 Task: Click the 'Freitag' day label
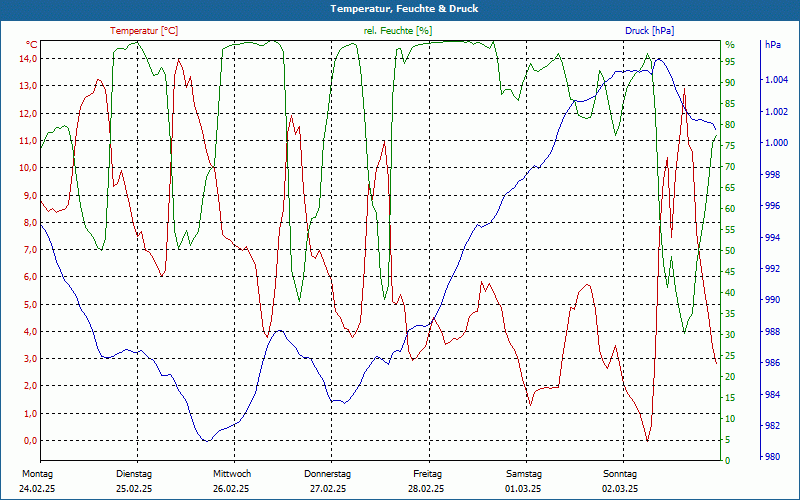click(x=428, y=474)
